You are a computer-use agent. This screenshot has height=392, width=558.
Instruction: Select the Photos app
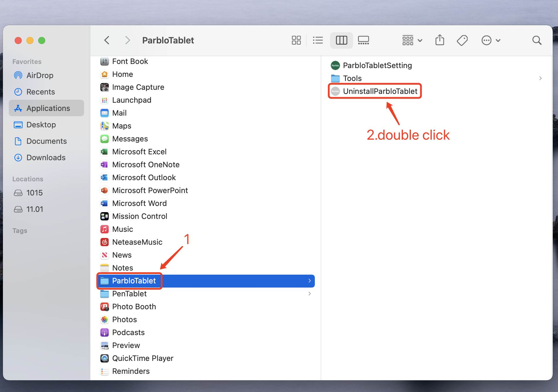[x=206, y=320]
